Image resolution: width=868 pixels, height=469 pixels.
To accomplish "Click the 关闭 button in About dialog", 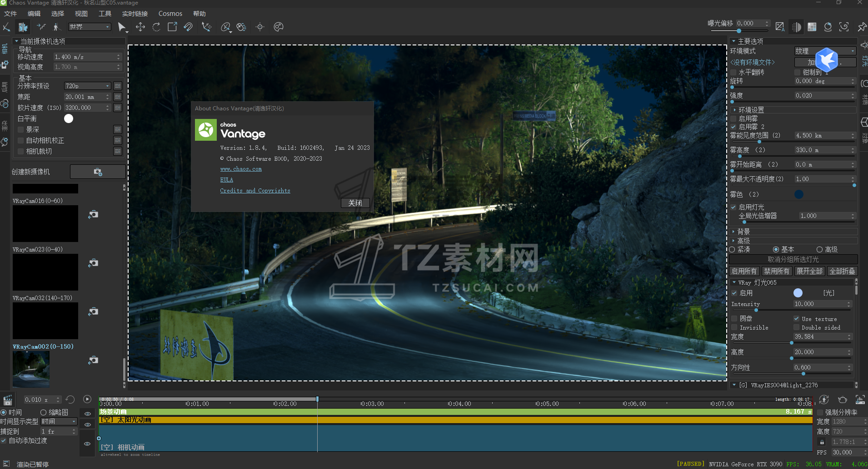I will (x=355, y=203).
